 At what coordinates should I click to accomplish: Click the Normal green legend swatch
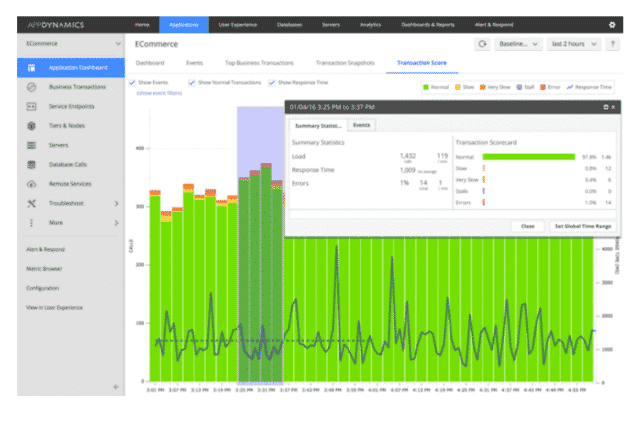(x=426, y=87)
